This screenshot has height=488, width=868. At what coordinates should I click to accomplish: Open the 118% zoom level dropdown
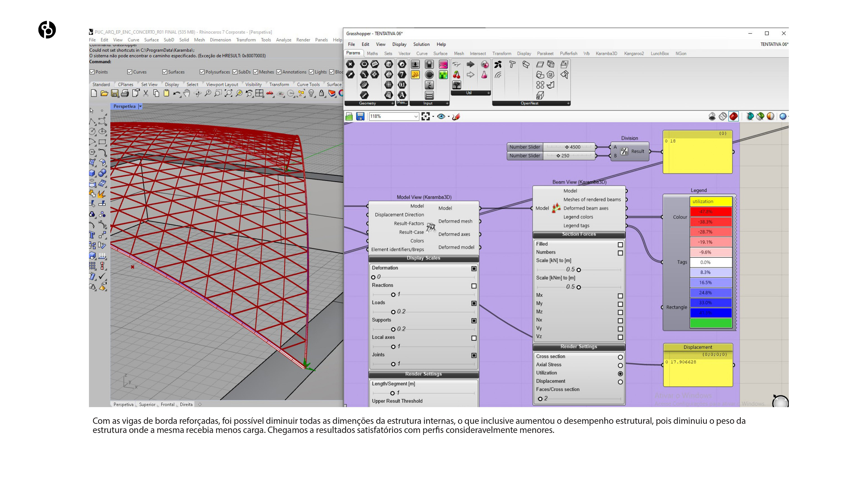[x=416, y=117]
